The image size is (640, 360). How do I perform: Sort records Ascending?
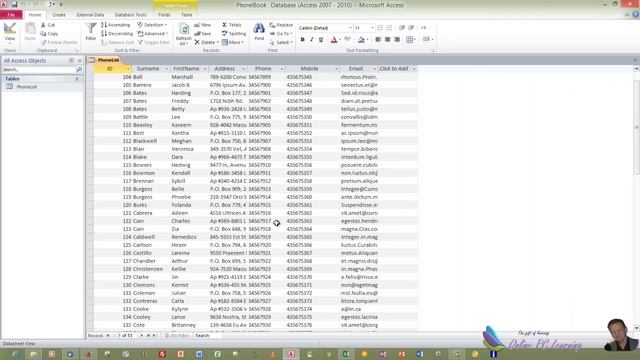coord(116,25)
